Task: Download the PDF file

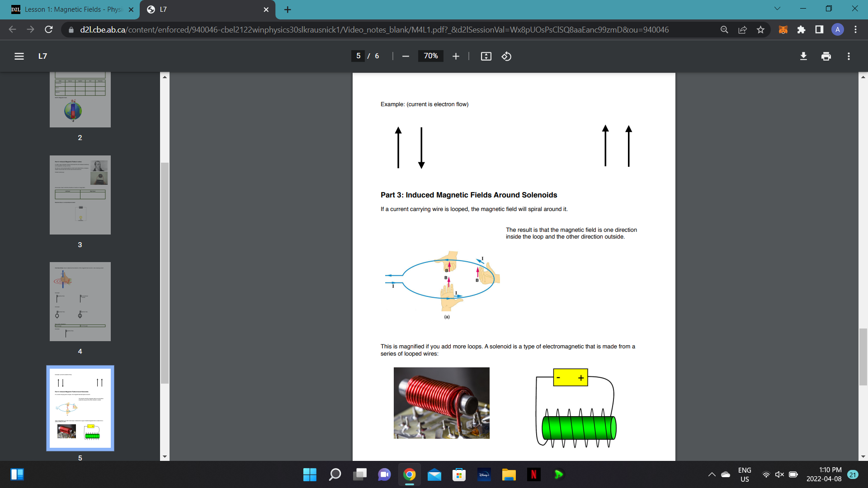Action: (803, 56)
